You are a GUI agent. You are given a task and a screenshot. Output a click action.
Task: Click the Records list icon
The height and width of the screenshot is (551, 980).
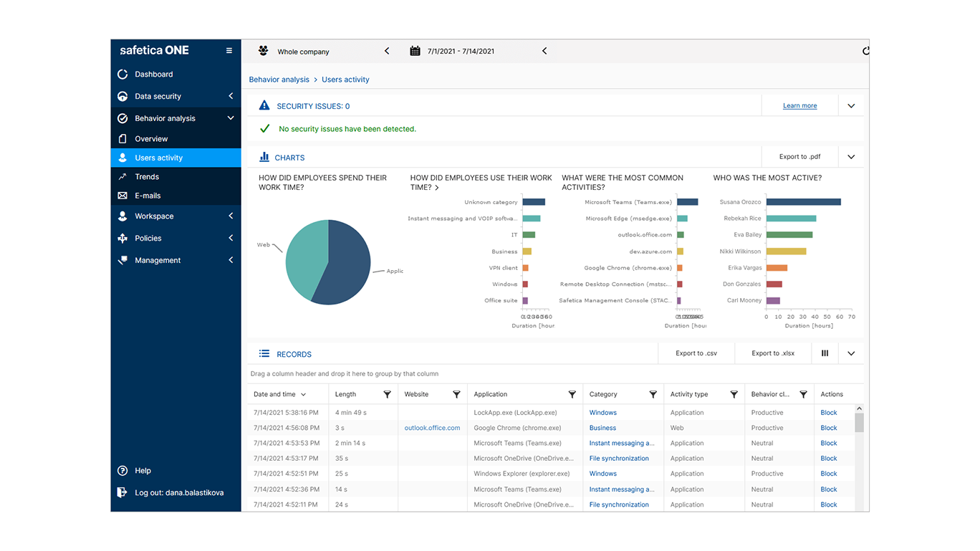(x=264, y=354)
